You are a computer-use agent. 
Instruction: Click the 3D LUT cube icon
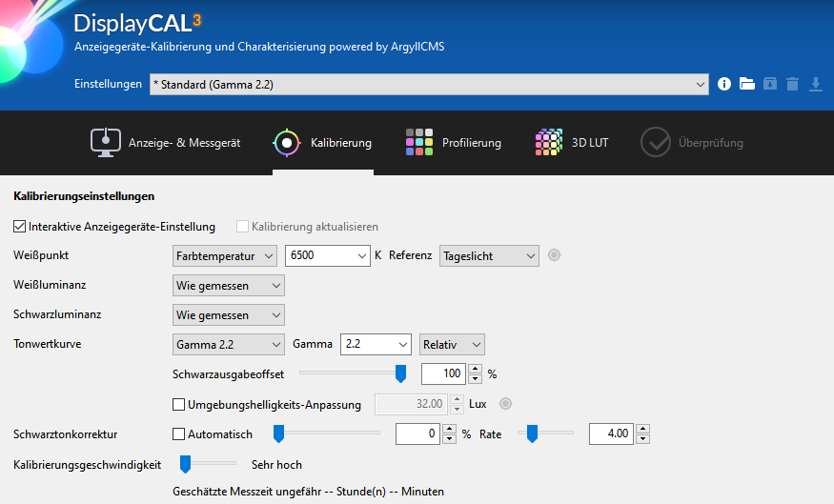pos(548,143)
